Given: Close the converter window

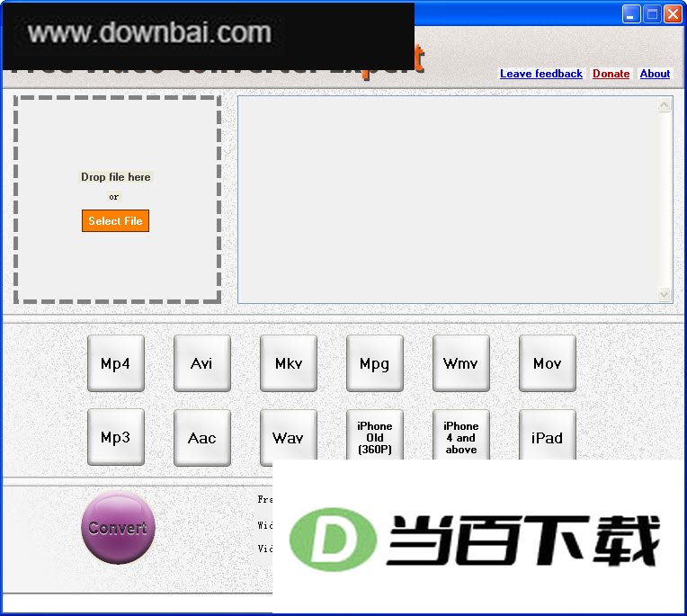Looking at the screenshot, I should (x=673, y=14).
